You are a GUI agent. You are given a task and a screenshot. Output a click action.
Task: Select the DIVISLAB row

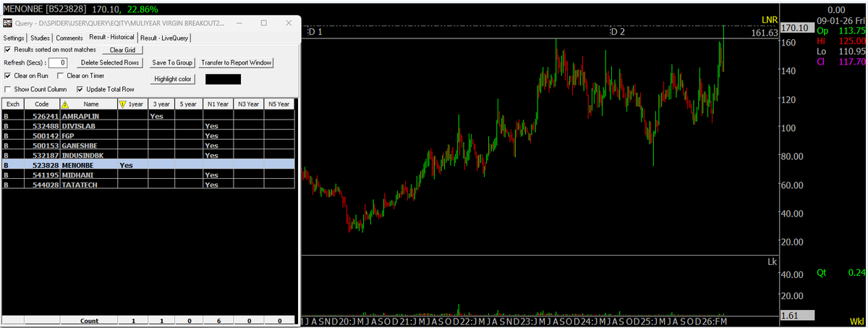coord(148,126)
